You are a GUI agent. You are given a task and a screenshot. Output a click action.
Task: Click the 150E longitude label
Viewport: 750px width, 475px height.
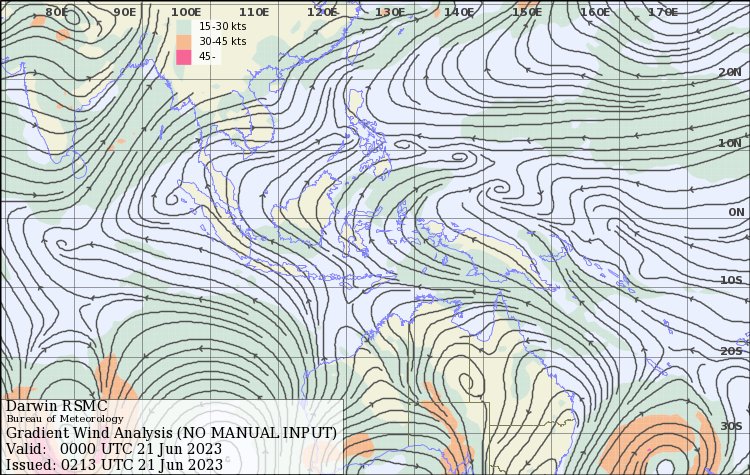pyautogui.click(x=527, y=12)
